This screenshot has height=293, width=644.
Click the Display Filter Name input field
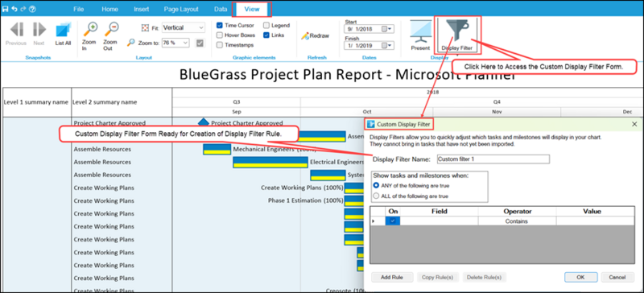493,159
